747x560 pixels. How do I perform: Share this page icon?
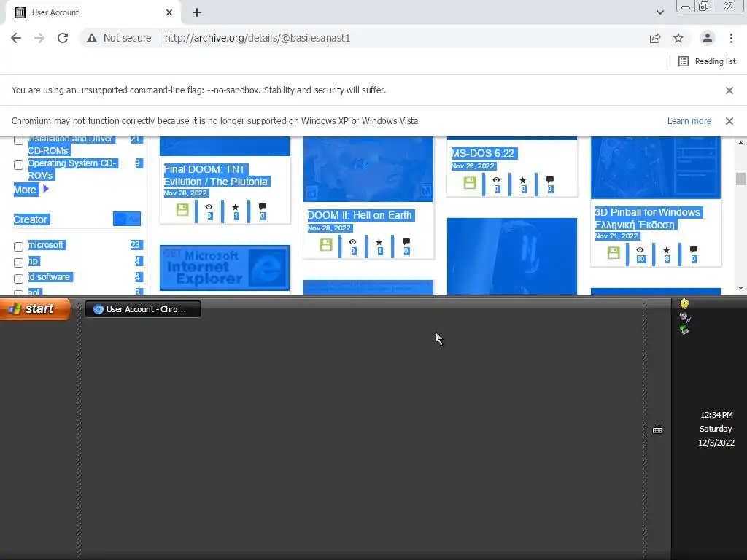655,38
